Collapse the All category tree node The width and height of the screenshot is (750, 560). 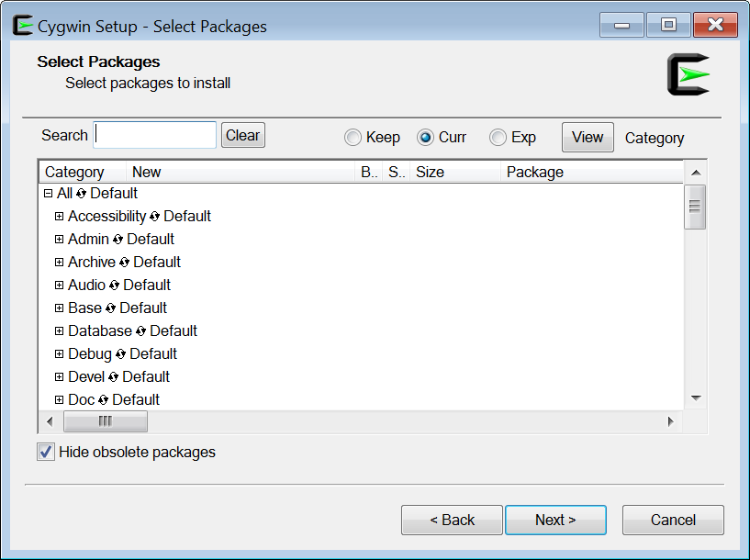(x=48, y=194)
